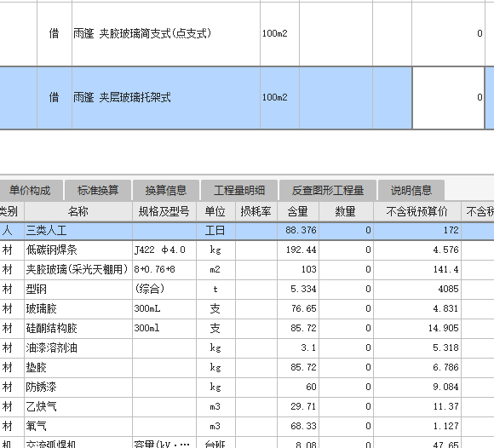Viewport: 494px width, 448px height.
Task: Click the 名称 column header
Action: pyautogui.click(x=78, y=211)
